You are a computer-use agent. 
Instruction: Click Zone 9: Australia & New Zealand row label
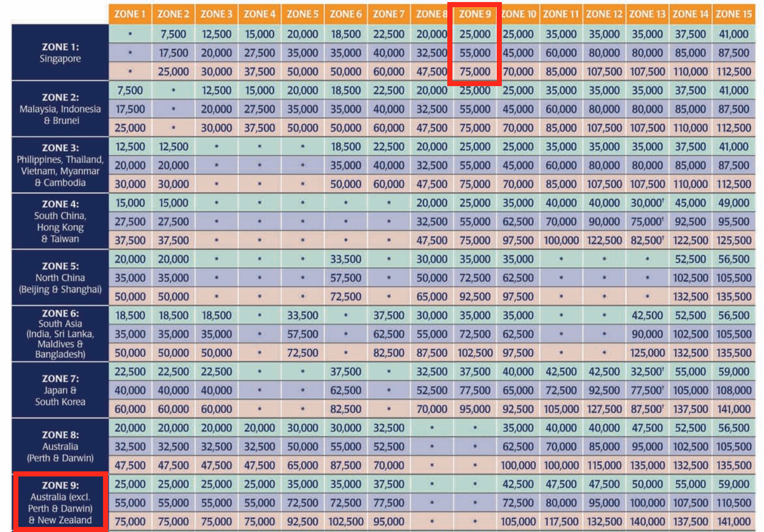tap(60, 502)
